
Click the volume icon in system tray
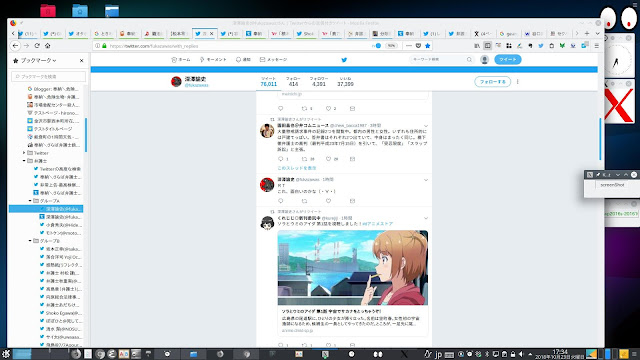tap(521, 354)
